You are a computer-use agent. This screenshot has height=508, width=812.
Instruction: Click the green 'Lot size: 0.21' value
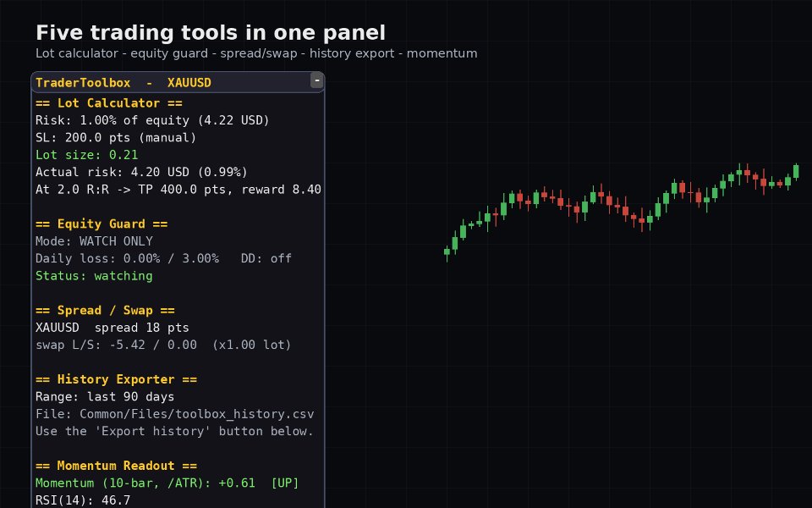pos(86,154)
